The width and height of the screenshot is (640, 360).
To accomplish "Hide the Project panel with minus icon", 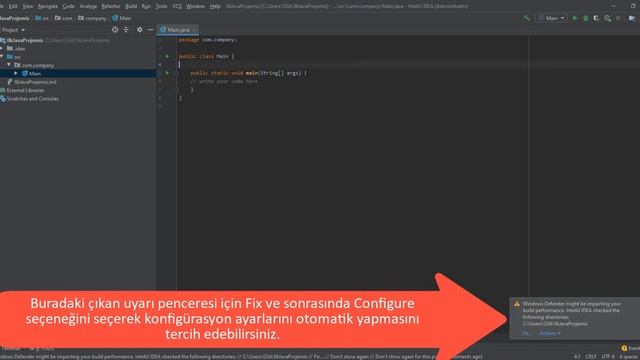I will coord(150,30).
